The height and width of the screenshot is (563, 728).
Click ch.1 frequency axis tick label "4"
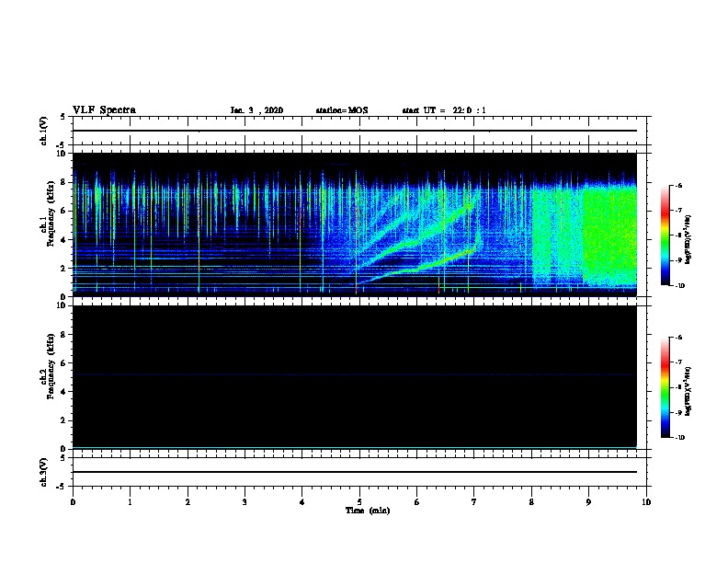(x=63, y=240)
